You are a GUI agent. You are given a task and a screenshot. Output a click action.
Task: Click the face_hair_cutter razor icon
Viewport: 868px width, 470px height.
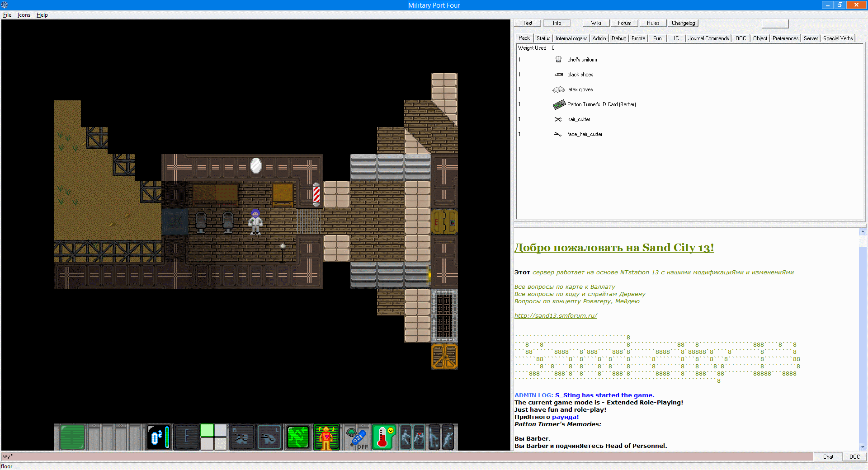558,134
